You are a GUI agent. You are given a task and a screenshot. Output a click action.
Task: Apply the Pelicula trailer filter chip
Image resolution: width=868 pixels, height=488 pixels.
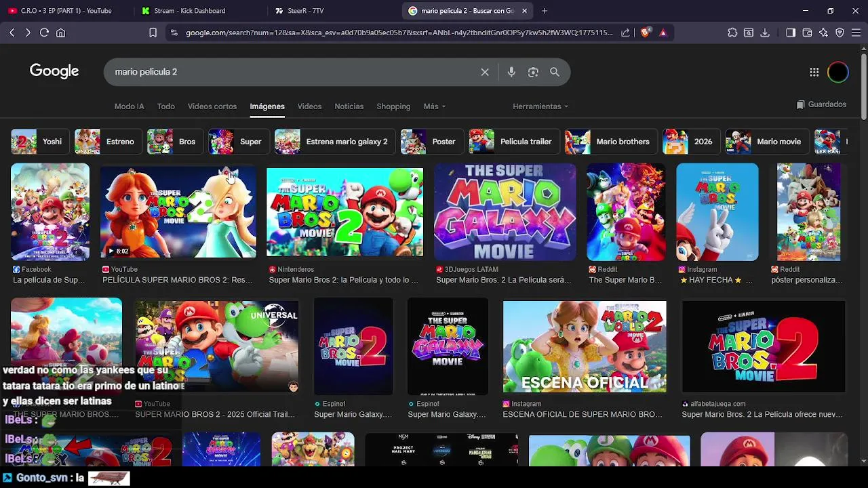tap(514, 142)
